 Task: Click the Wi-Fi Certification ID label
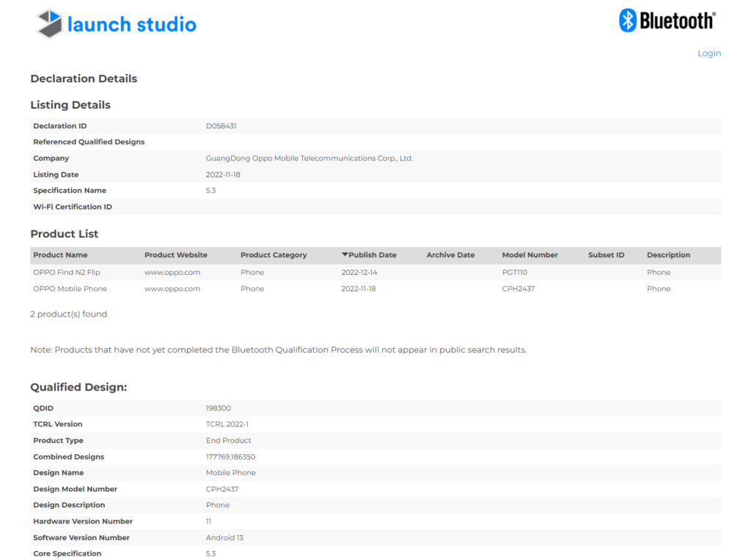point(73,207)
